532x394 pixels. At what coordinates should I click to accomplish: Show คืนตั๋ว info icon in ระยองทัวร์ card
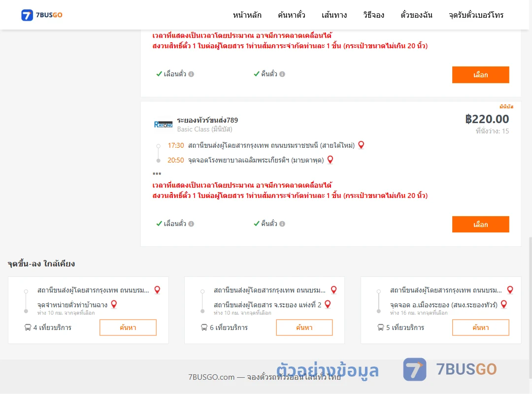tap(282, 224)
